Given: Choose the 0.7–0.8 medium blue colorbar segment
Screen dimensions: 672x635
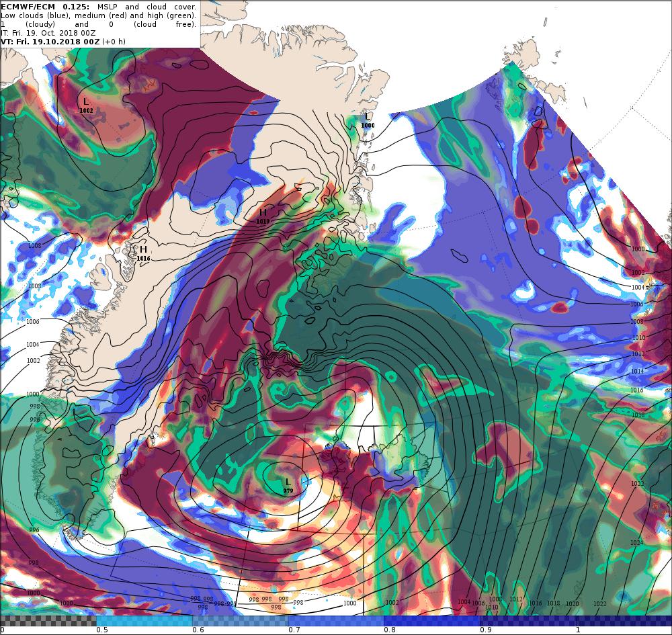Looking at the screenshot, I should (x=337, y=621).
